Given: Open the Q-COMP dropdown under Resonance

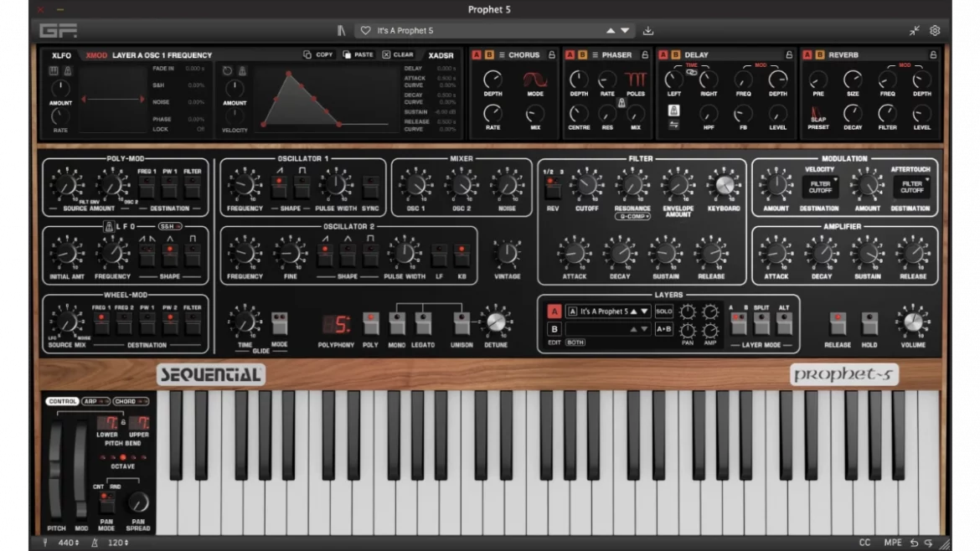Looking at the screenshot, I should [x=632, y=216].
